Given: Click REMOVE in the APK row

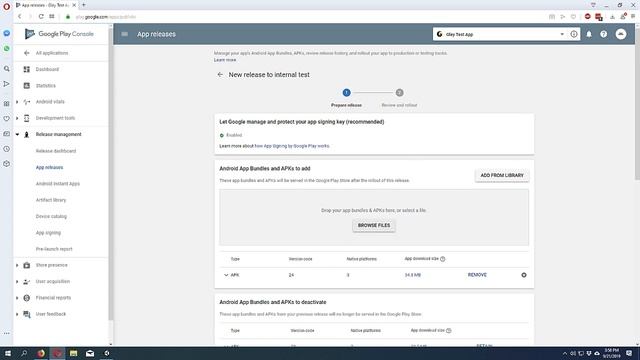Looking at the screenshot, I should click(477, 275).
